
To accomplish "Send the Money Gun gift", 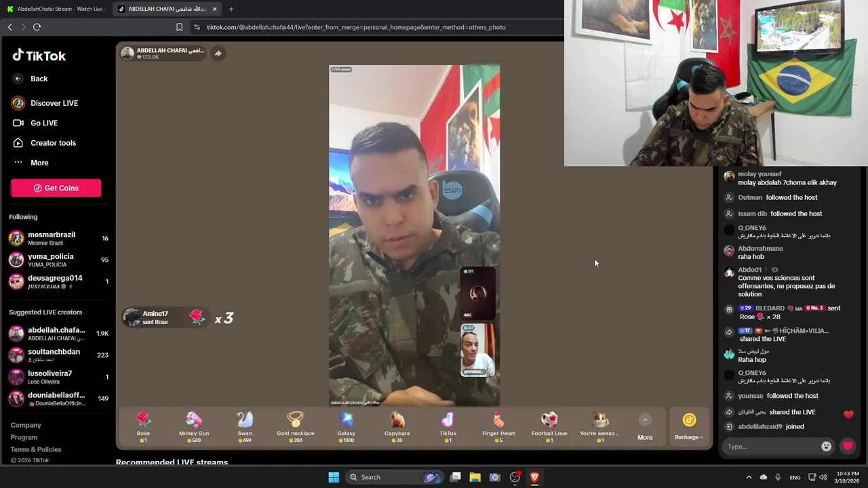I will (194, 427).
